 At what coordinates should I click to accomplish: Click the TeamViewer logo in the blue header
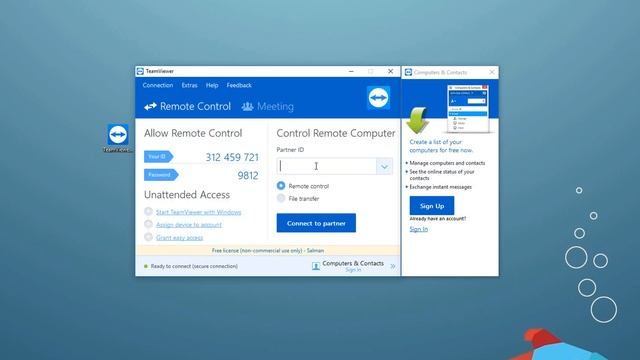(378, 98)
